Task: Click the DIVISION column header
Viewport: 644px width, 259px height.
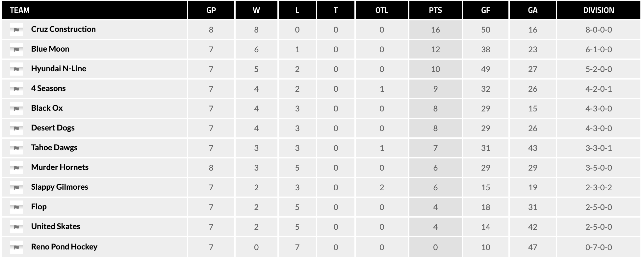Action: click(x=598, y=10)
